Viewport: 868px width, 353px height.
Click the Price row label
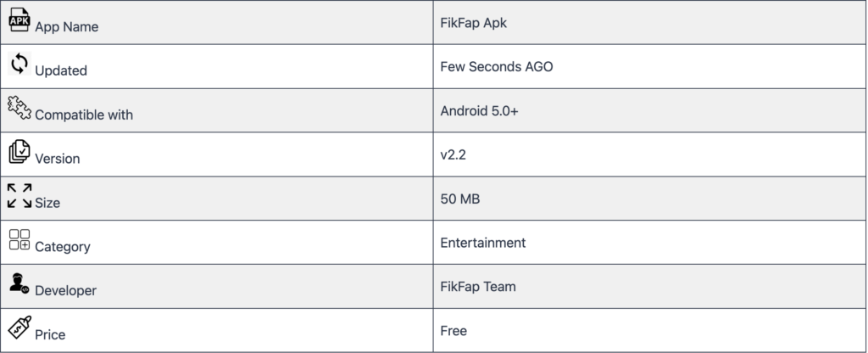(x=50, y=335)
